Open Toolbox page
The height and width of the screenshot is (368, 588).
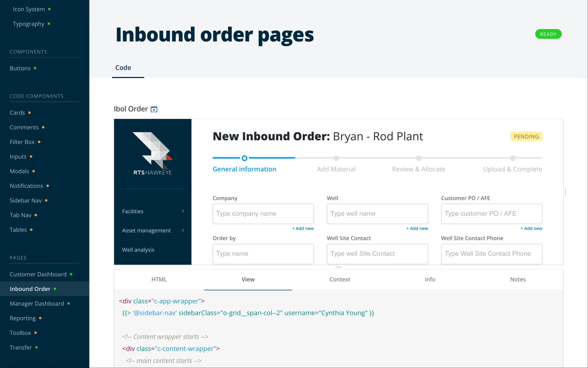(x=20, y=333)
